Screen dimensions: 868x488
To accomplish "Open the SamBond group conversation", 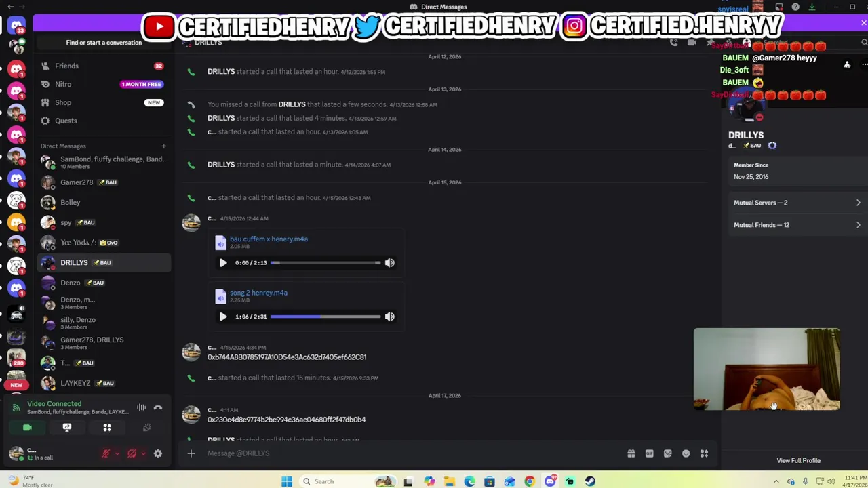I will (x=104, y=162).
